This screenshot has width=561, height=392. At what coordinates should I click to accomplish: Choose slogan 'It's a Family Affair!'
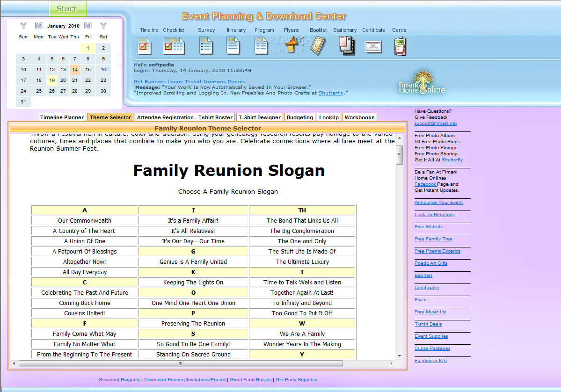(x=193, y=221)
